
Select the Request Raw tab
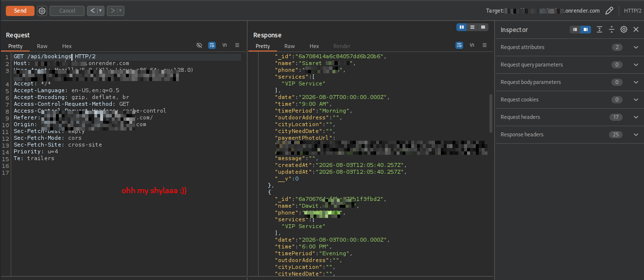click(x=42, y=46)
